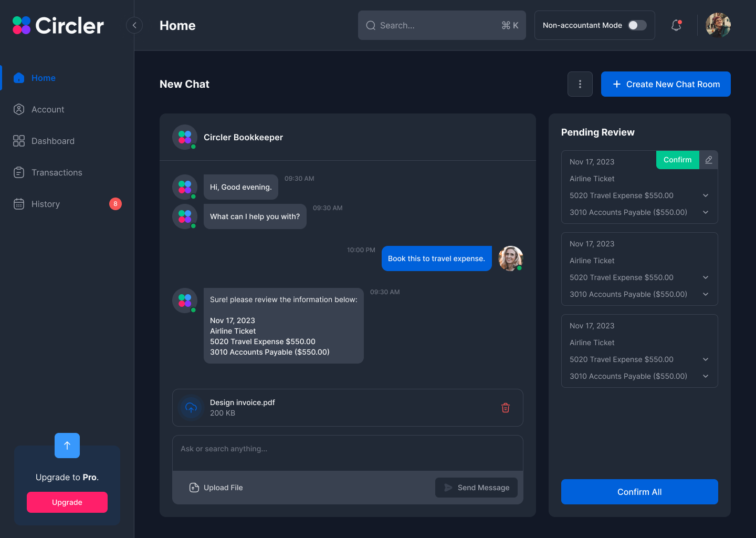Expand 5020 Travel Expense in last review card
This screenshot has height=538, width=756.
tap(705, 359)
